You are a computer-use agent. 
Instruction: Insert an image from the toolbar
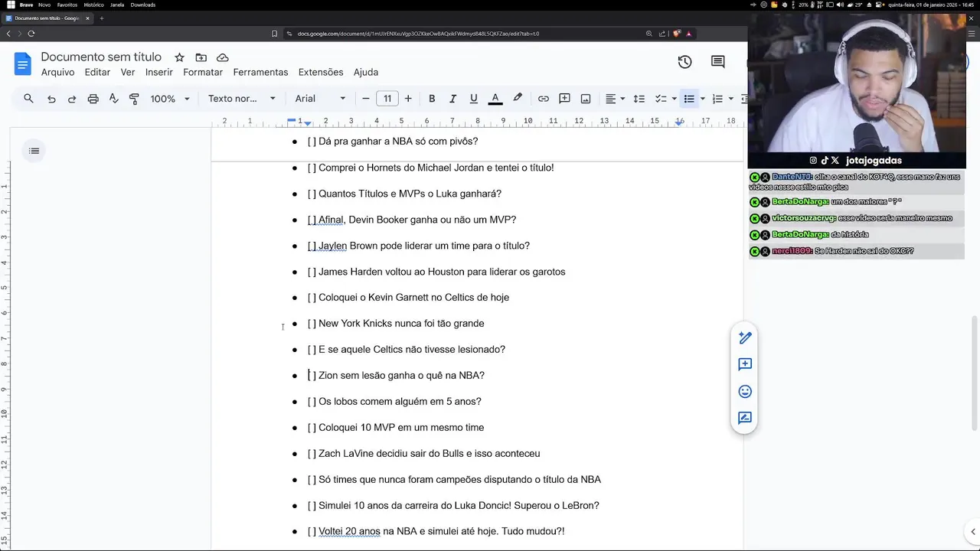(x=586, y=99)
